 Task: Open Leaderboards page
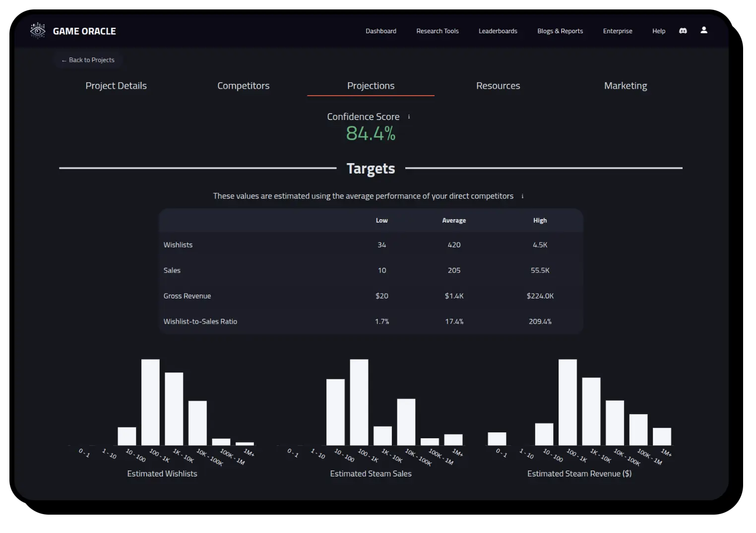pos(498,31)
